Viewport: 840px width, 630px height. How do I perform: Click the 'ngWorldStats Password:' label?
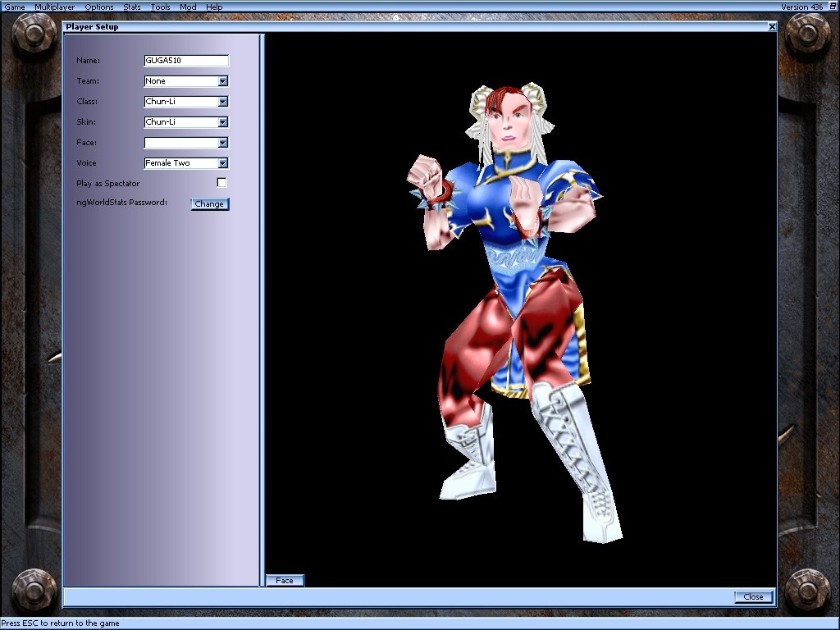point(121,203)
